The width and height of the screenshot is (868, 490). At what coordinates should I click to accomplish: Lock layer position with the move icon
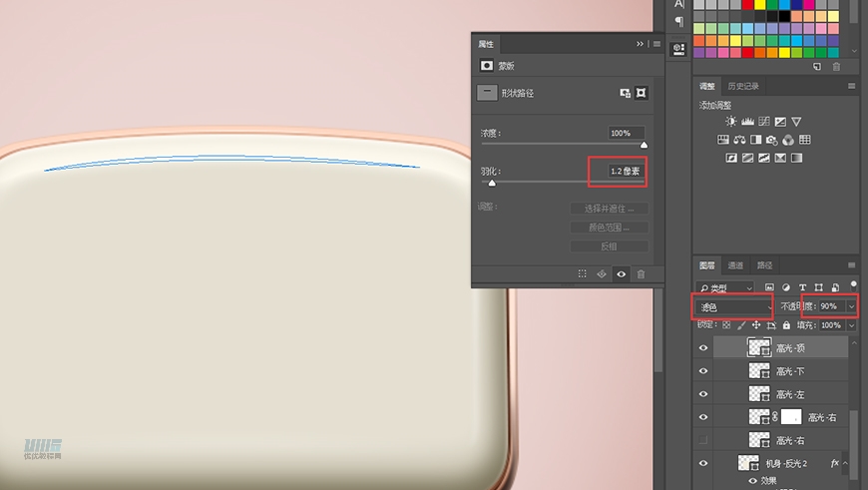[x=756, y=325]
